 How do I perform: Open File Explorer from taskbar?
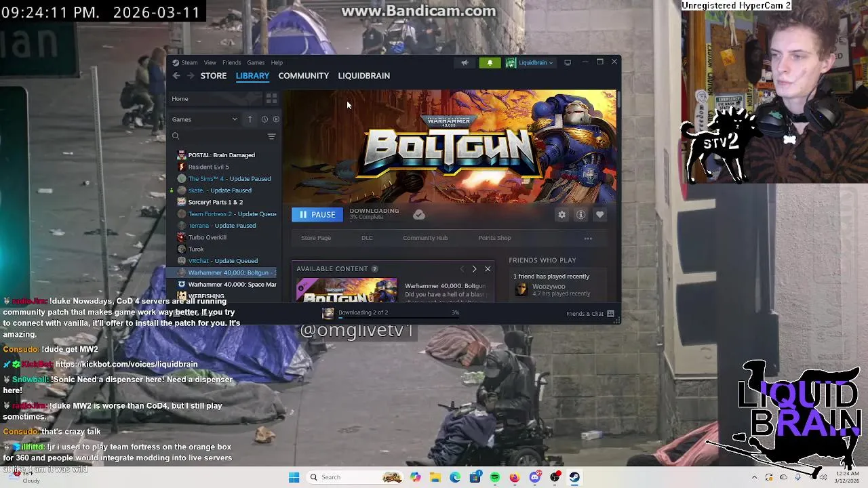point(435,477)
